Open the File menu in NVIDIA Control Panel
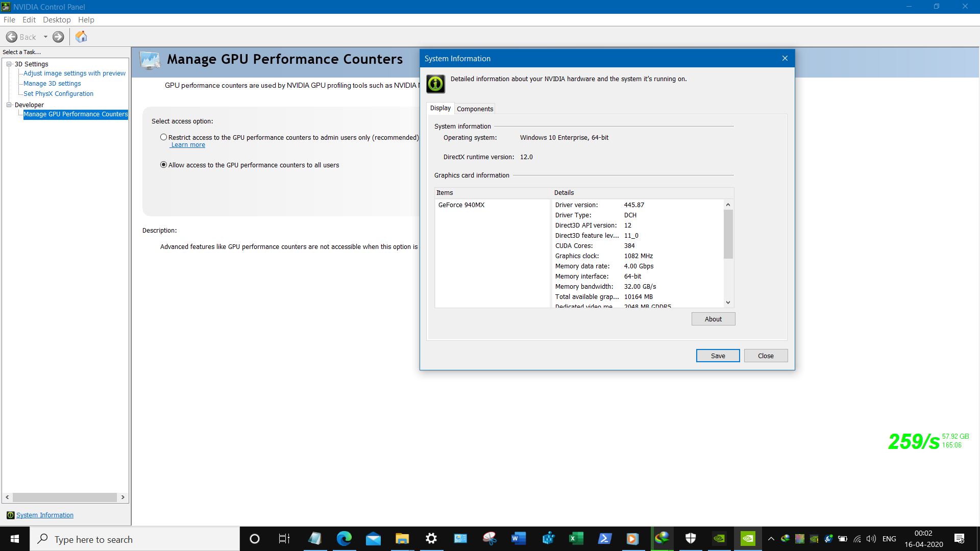980x551 pixels. tap(9, 19)
